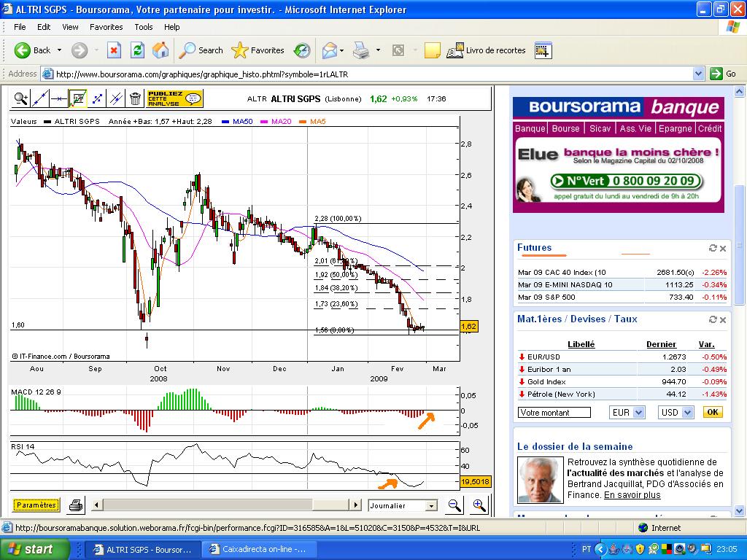Click the screen capture selection icon
747x560 pixels.
click(543, 50)
